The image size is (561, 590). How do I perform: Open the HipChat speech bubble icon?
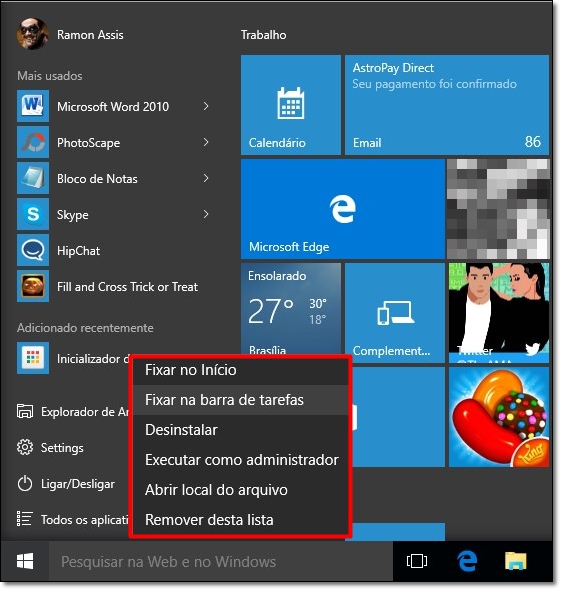point(33,250)
